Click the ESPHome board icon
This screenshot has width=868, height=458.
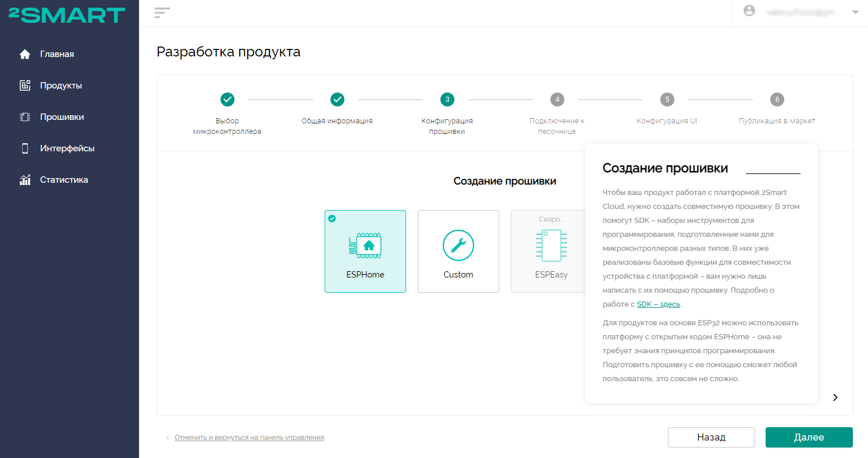coord(365,245)
